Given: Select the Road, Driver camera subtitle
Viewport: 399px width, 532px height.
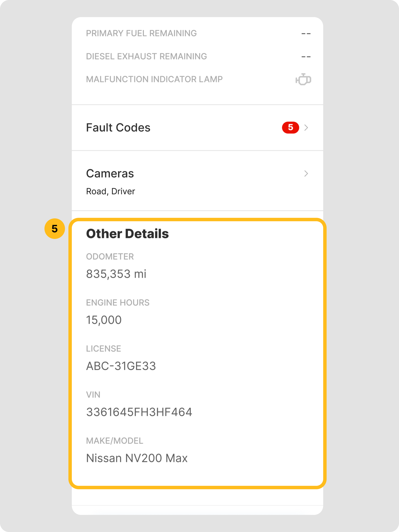Looking at the screenshot, I should 111,191.
